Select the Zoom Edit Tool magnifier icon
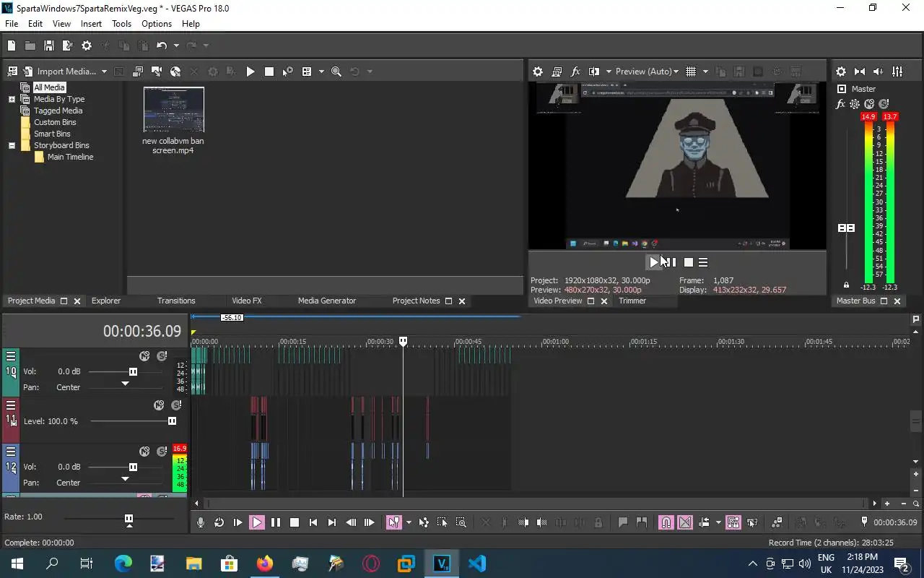 (461, 522)
